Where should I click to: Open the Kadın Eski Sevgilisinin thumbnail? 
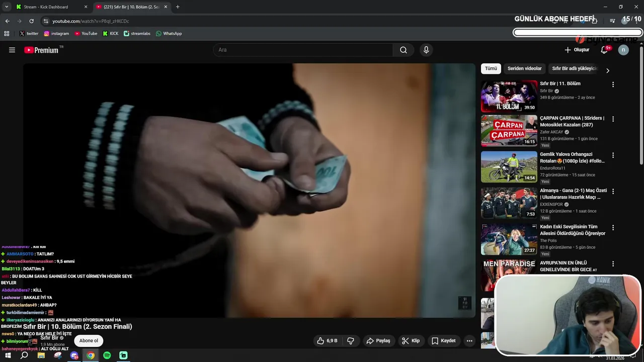[509, 239]
